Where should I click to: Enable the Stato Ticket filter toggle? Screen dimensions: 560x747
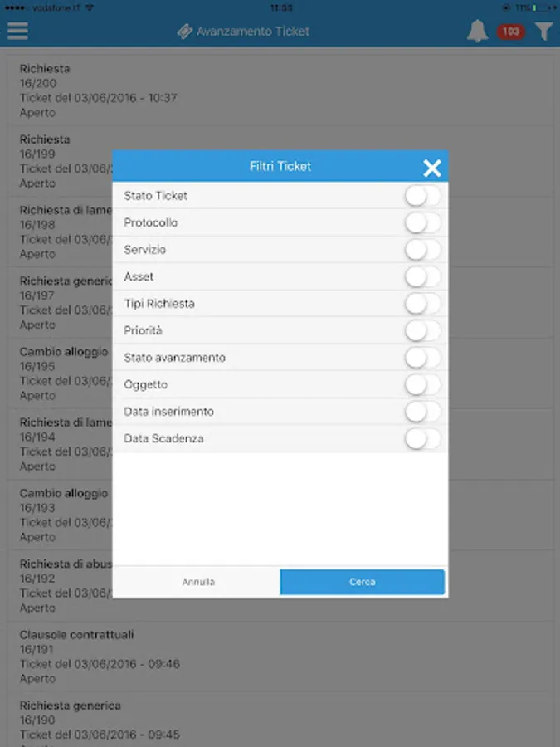tap(423, 196)
